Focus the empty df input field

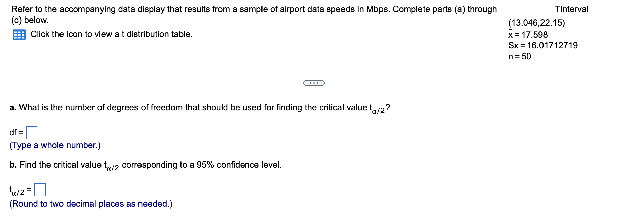click(32, 133)
